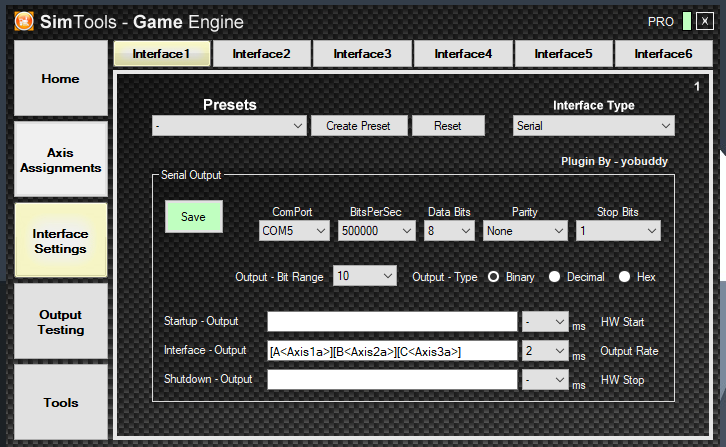Image resolution: width=726 pixels, height=447 pixels.
Task: Open the Parity dropdown showing None
Action: click(x=525, y=231)
